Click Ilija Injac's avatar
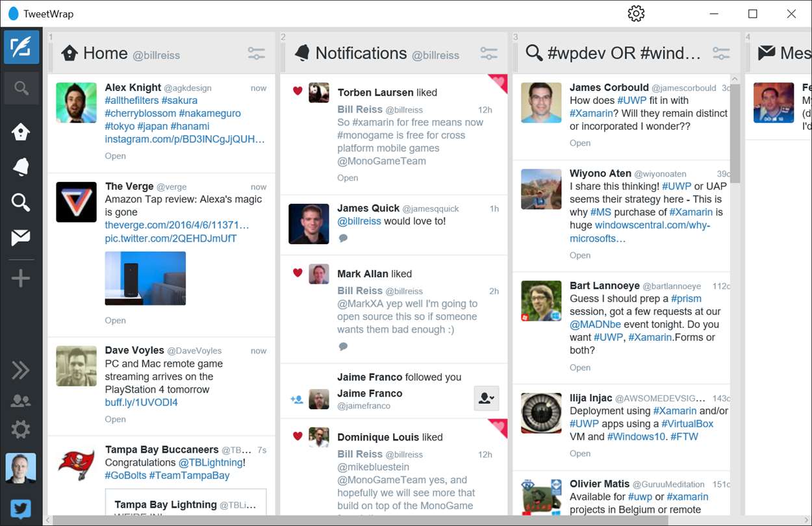Image resolution: width=812 pixels, height=526 pixels. tap(541, 413)
